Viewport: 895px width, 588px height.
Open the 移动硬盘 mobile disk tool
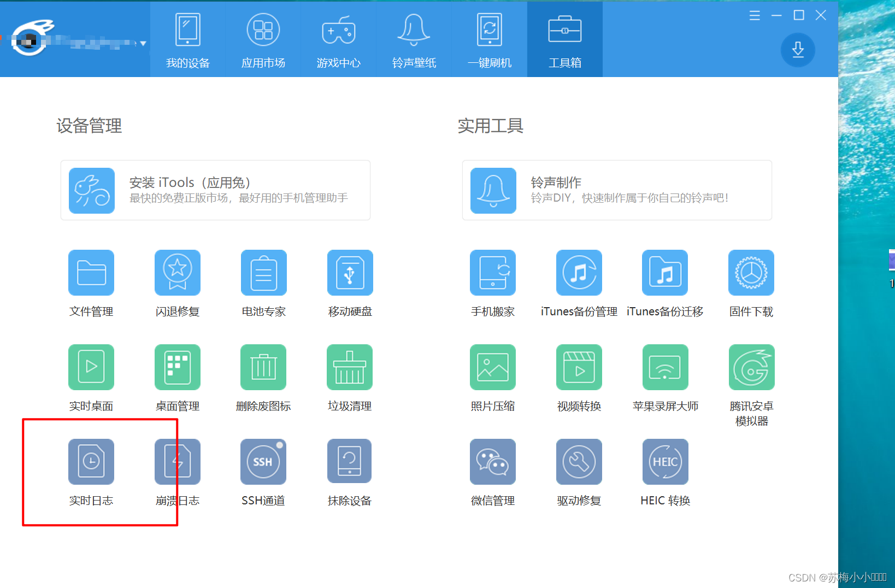click(x=350, y=273)
